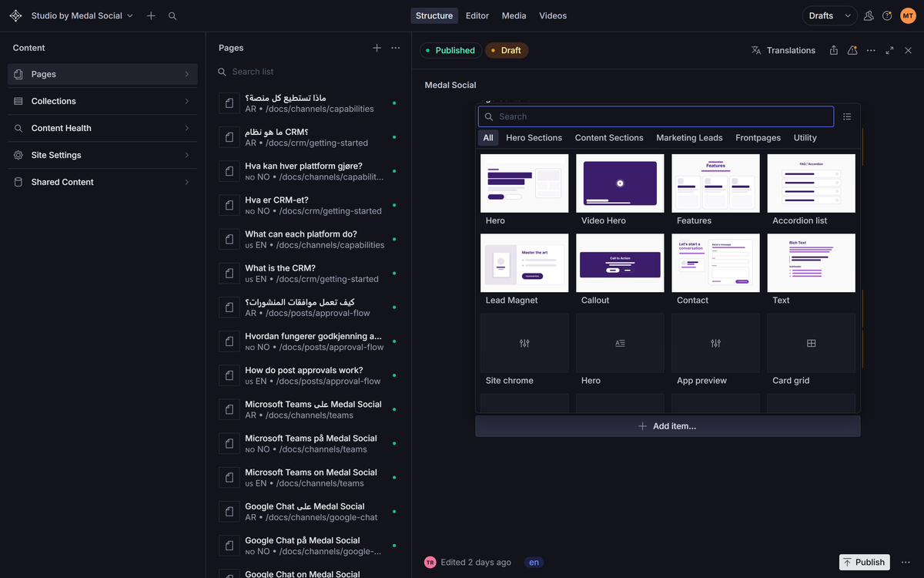Open the help and resources icon
The image size is (924, 578).
(887, 15)
